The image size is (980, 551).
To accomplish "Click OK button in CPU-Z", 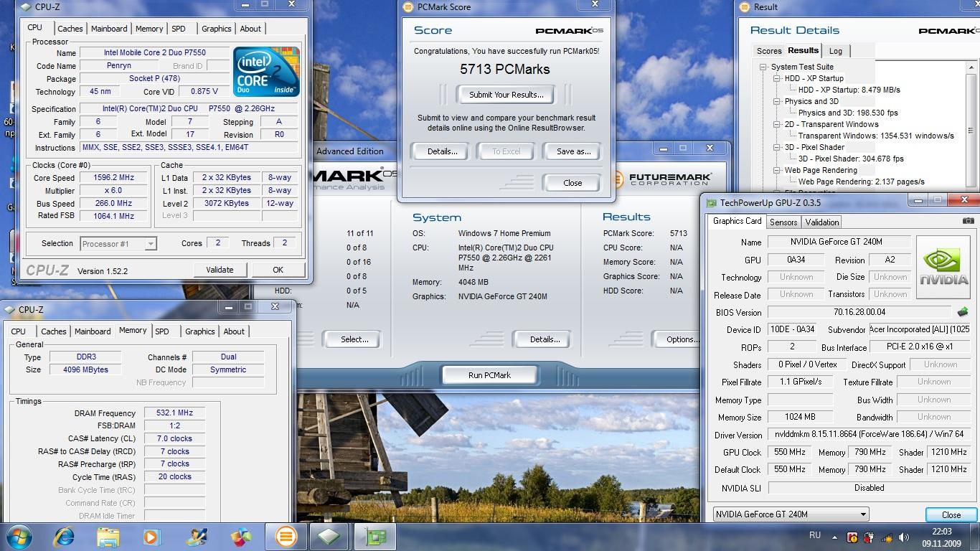I will tap(278, 270).
